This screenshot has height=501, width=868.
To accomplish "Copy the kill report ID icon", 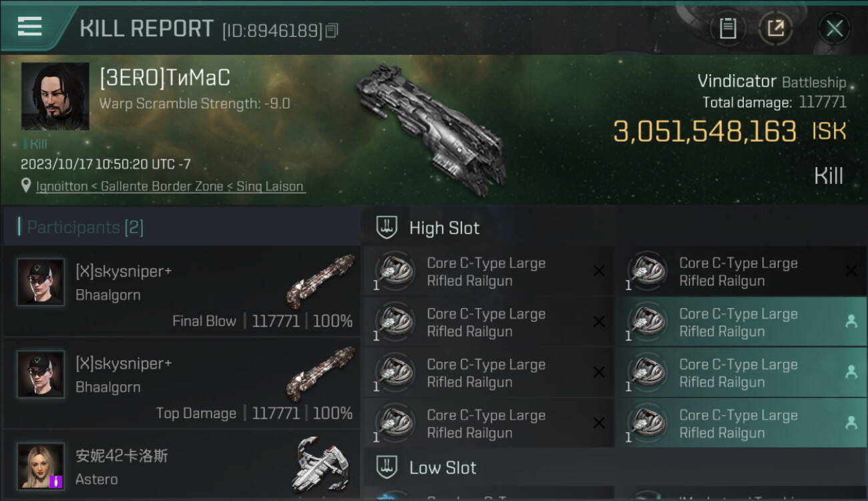I will click(332, 30).
